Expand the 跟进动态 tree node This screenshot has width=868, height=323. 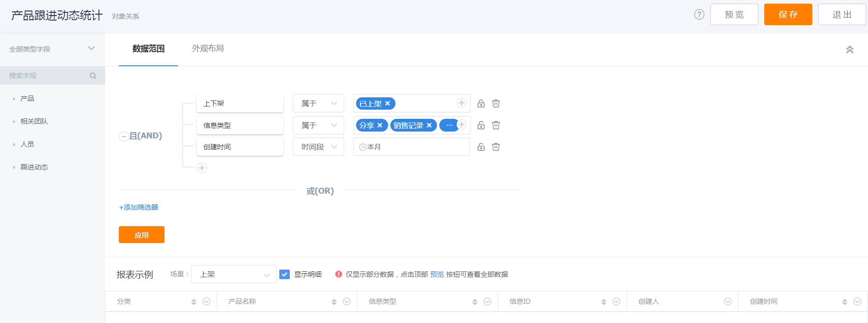click(14, 167)
